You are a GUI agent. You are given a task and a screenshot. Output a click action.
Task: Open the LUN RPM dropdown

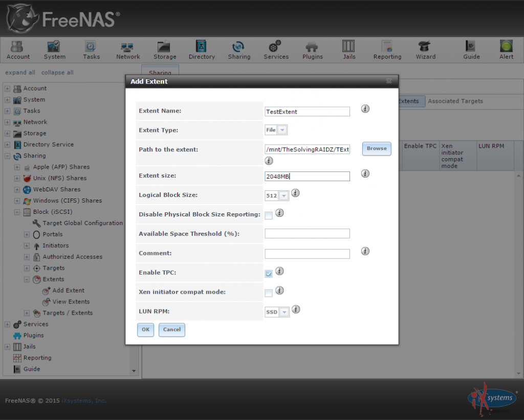click(283, 312)
